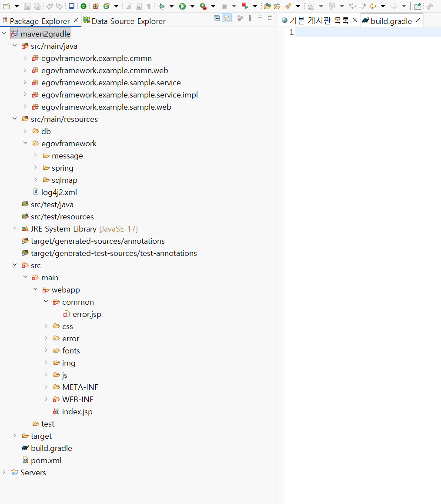Viewport: 441px width, 504px height.
Task: Switch to the Data Source Explorer tab
Action: point(128,21)
